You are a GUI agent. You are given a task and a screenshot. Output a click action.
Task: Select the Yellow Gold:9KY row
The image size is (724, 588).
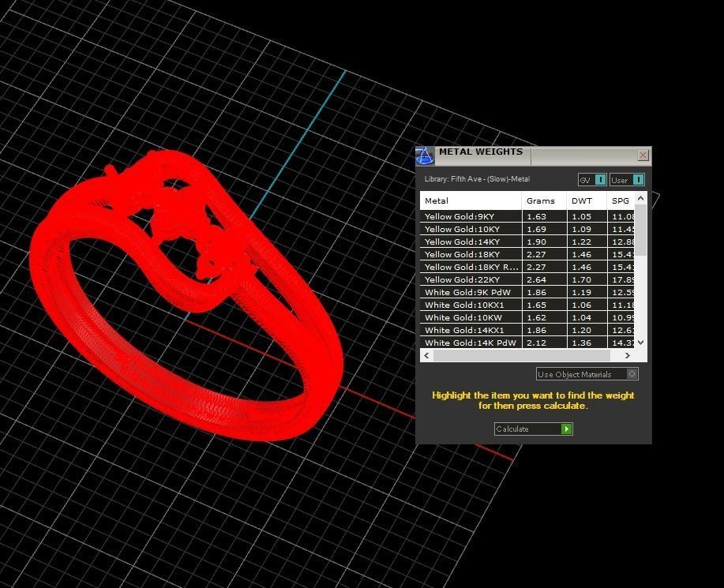click(527, 216)
